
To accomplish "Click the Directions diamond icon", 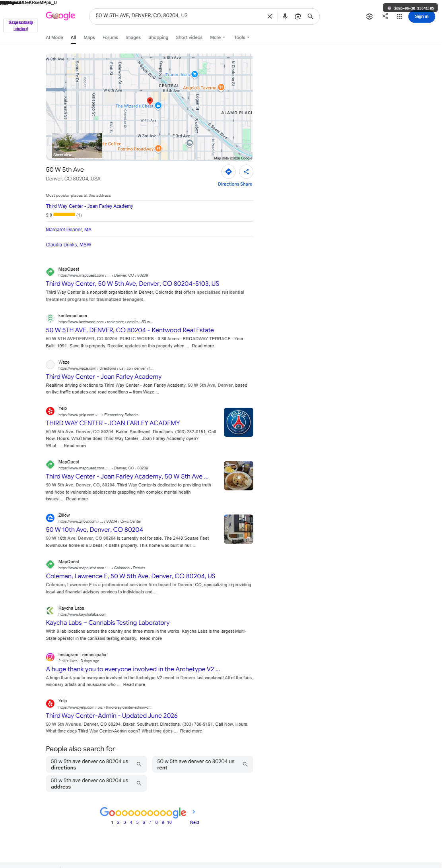I will (229, 172).
